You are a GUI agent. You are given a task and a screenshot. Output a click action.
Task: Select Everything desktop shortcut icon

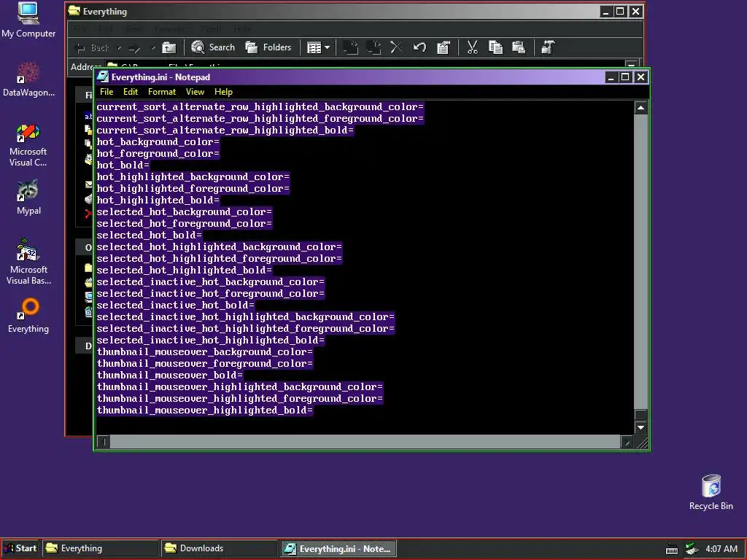tap(28, 316)
